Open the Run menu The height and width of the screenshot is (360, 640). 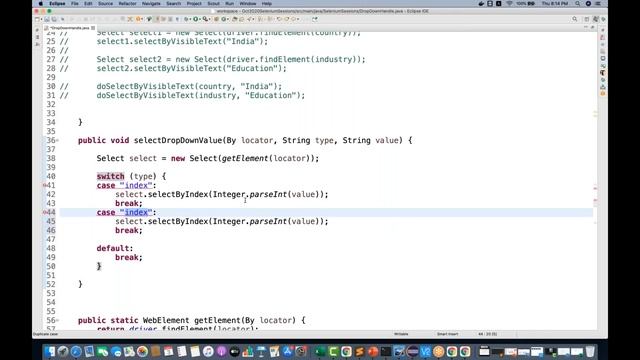(x=229, y=3)
